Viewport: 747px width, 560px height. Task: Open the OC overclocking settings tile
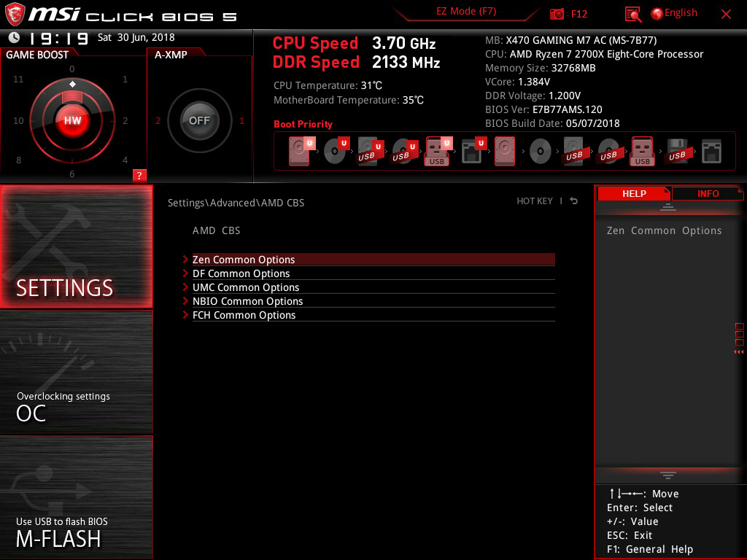(76, 373)
